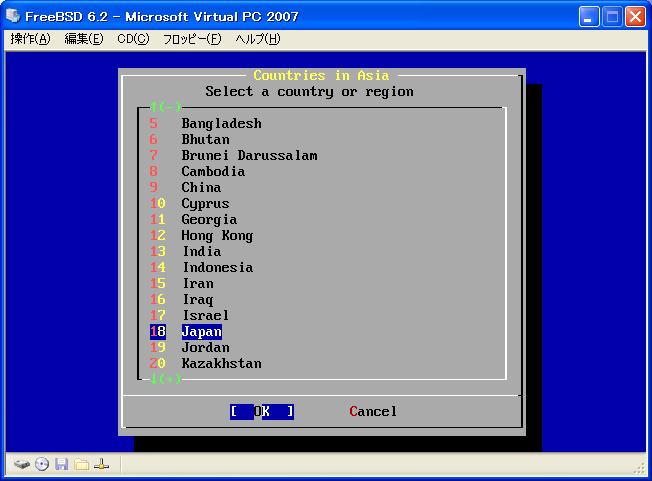Click the network adapter status icon
The image size is (652, 481).
point(101,464)
